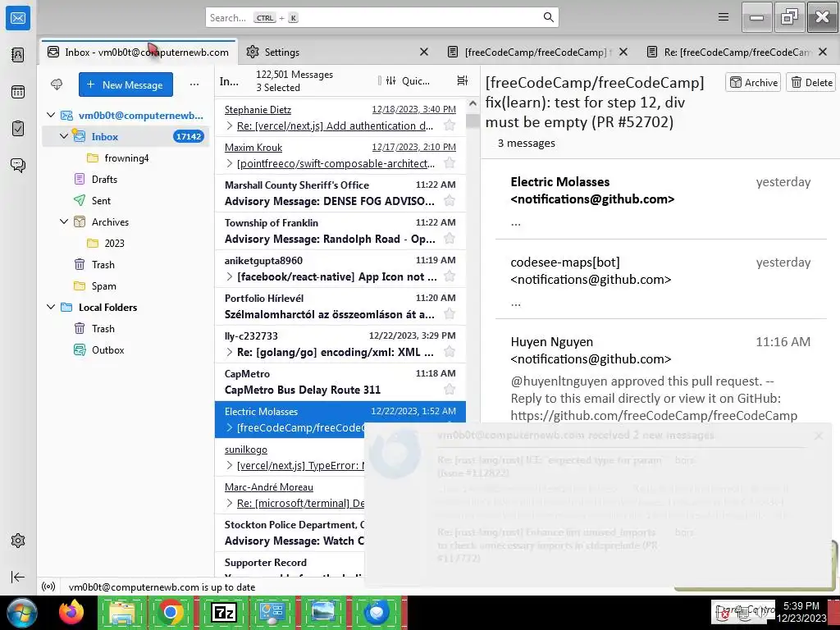This screenshot has width=840, height=630.
Task: Open 7-Zip from the taskbar
Action: pyautogui.click(x=224, y=612)
